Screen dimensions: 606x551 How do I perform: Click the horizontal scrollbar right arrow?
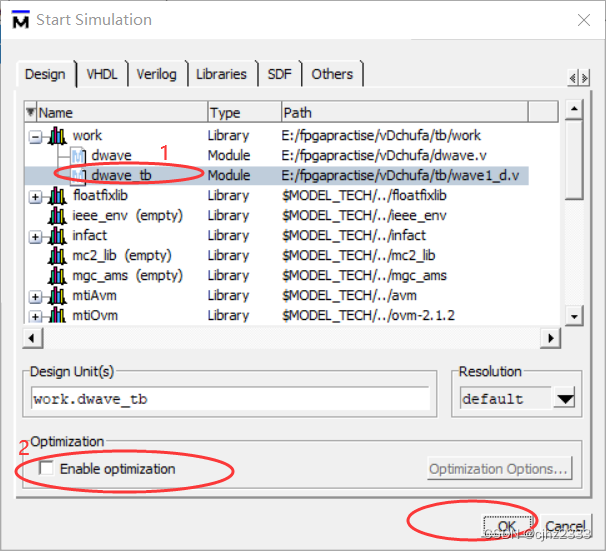551,338
